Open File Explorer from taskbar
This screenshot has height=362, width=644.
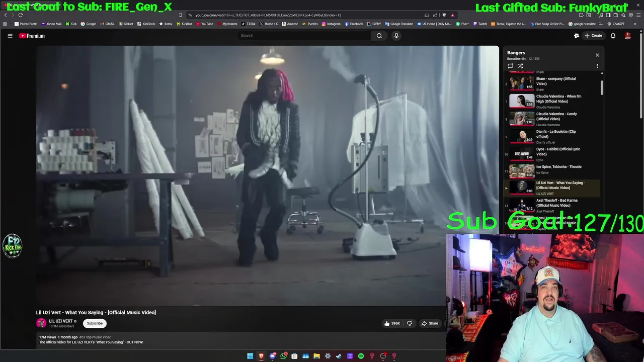pyautogui.click(x=316, y=356)
